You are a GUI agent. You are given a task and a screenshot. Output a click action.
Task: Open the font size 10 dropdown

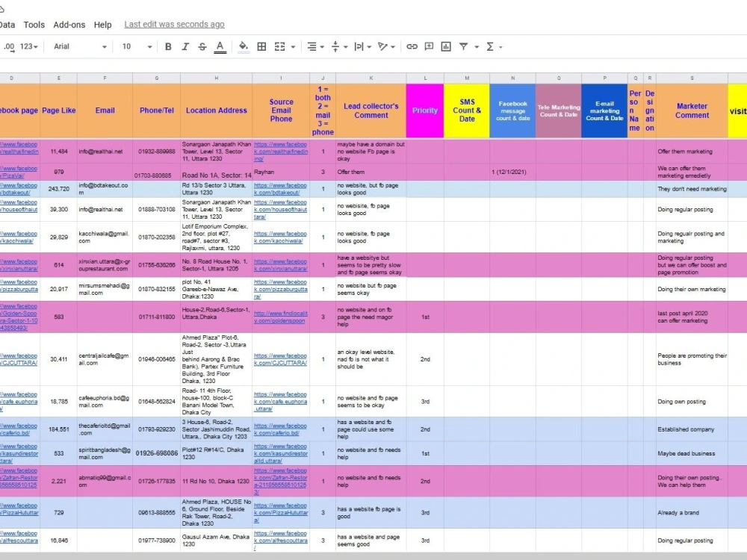tap(137, 46)
